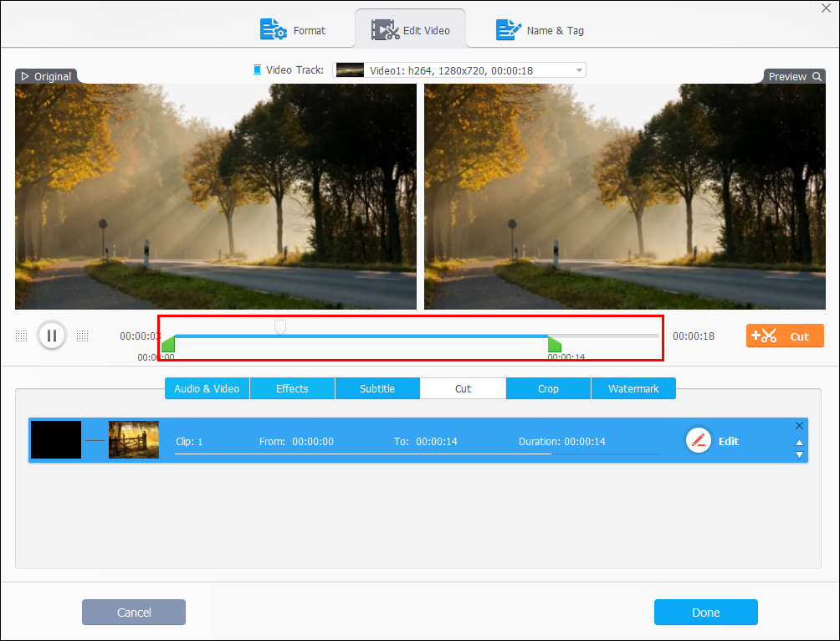Image resolution: width=840 pixels, height=641 pixels.
Task: Select the Audio & Video tab
Action: (207, 388)
